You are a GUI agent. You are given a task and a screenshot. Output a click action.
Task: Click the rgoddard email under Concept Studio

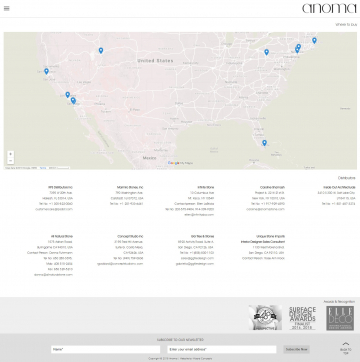(x=120, y=263)
